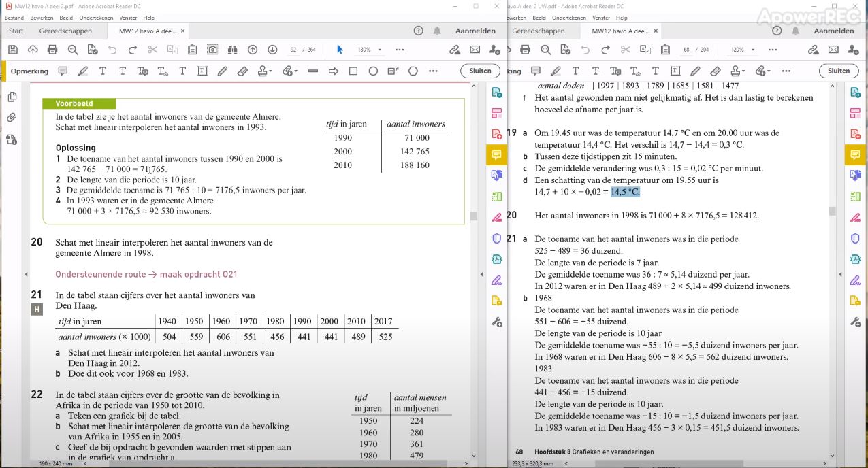Select the highlighter tool in left window
The width and height of the screenshot is (868, 468).
(x=82, y=71)
